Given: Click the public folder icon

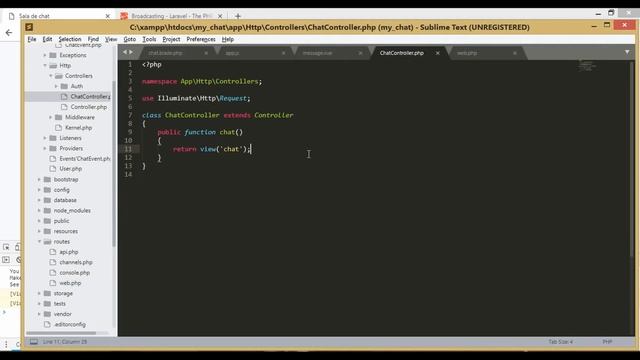Looking at the screenshot, I should pyautogui.click(x=47, y=221).
